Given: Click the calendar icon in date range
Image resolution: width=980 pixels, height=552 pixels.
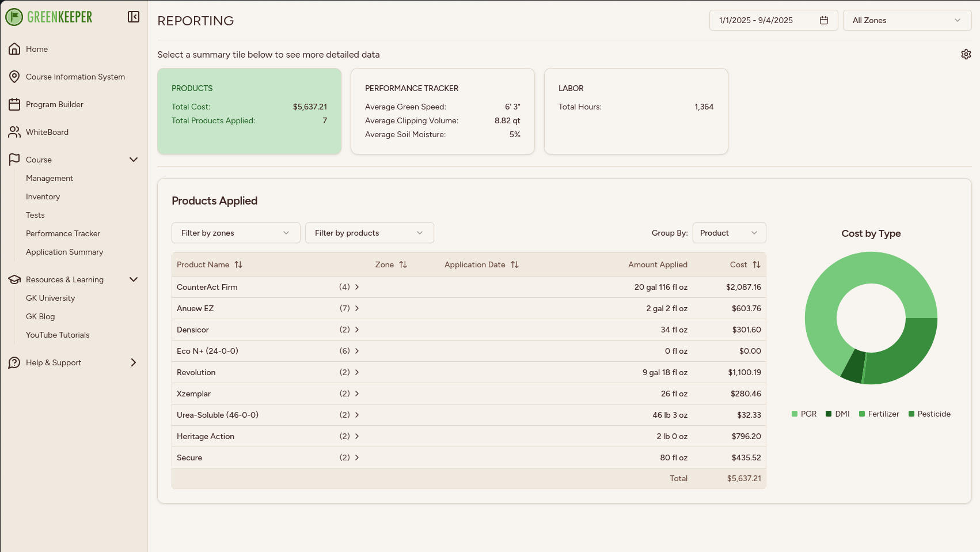Looking at the screenshot, I should [824, 20].
